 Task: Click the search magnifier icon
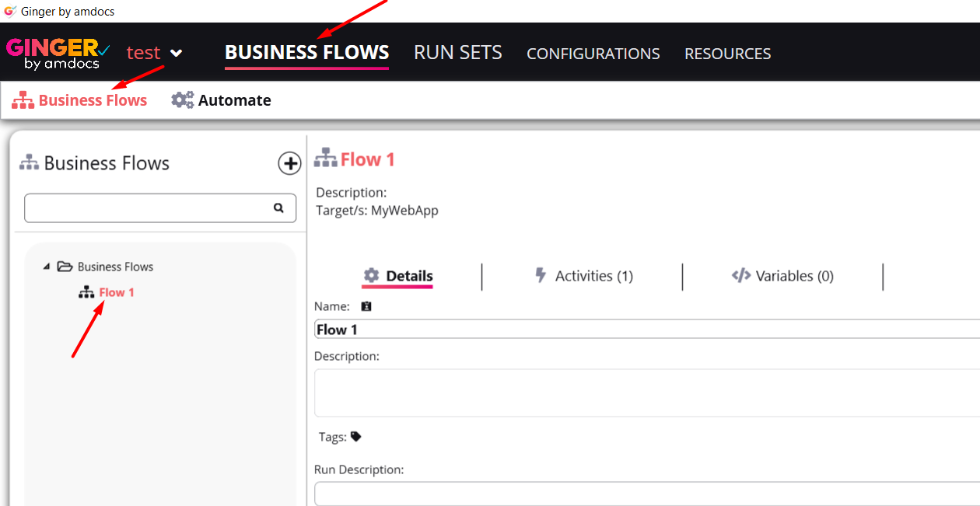click(278, 208)
